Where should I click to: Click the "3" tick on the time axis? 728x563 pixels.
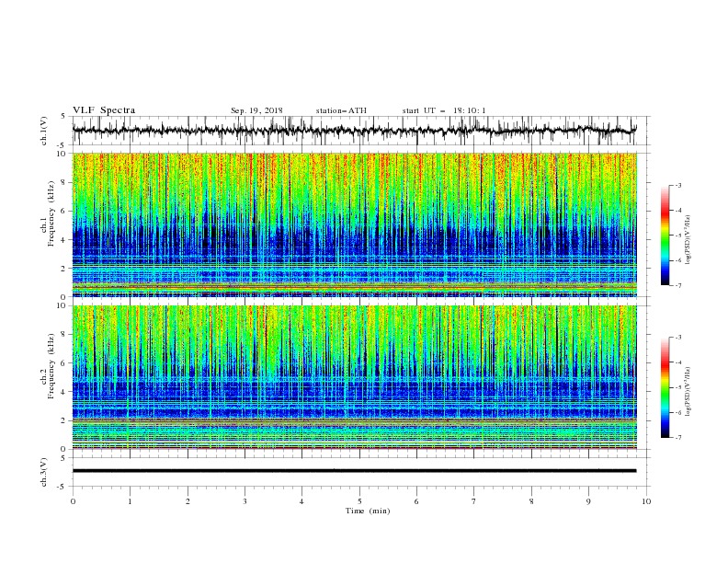(x=245, y=501)
